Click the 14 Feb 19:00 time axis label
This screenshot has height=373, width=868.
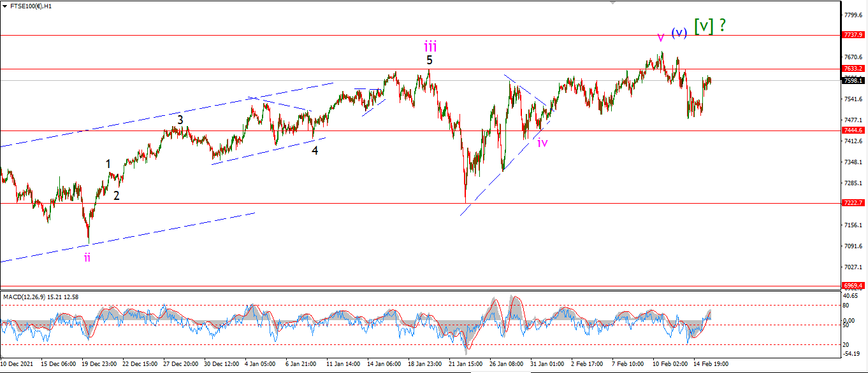[711, 363]
